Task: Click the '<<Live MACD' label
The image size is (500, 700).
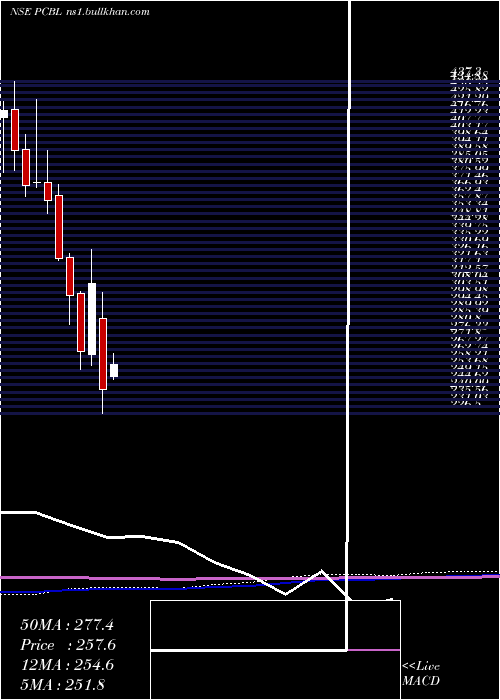Action: point(421,674)
